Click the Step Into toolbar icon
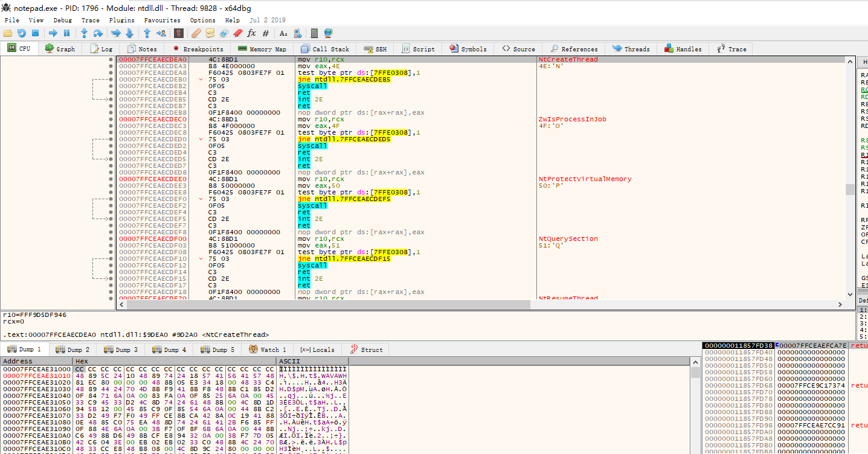868x454 pixels. click(x=85, y=33)
